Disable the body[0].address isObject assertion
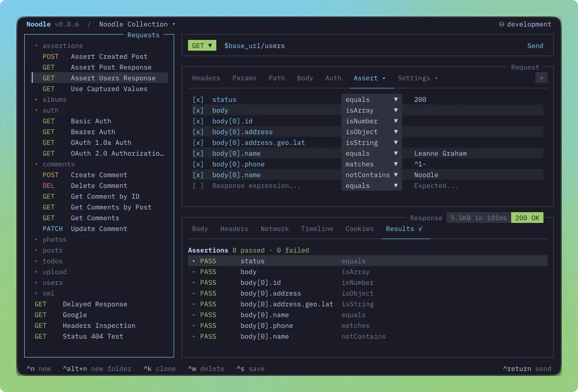The height and width of the screenshot is (392, 578). [198, 132]
